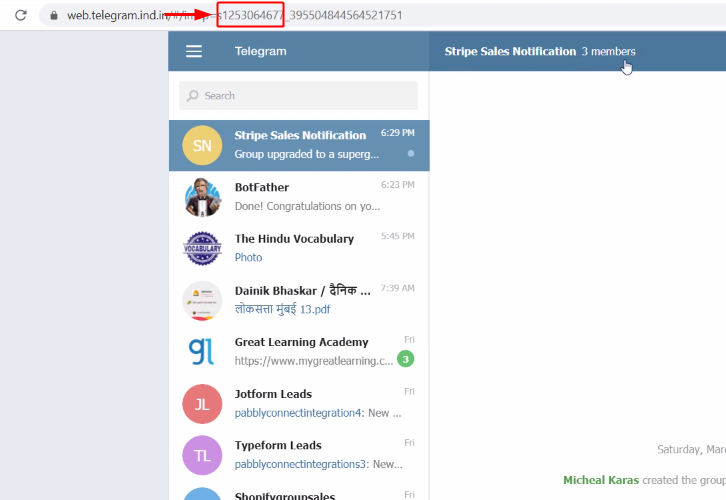Click the Group upgraded to a supergroup preview
The height and width of the screenshot is (500, 726).
[307, 154]
